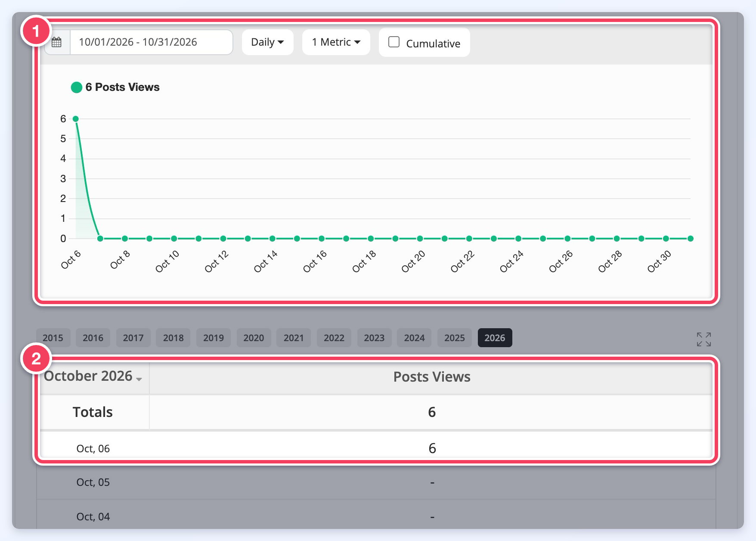
Task: Click the Oct 14 x-axis label
Action: click(x=266, y=261)
